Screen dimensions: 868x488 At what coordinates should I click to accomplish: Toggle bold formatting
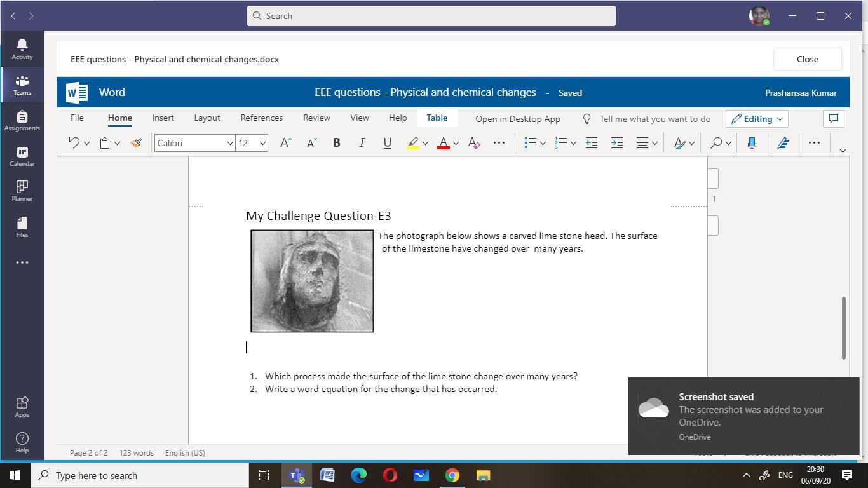337,143
